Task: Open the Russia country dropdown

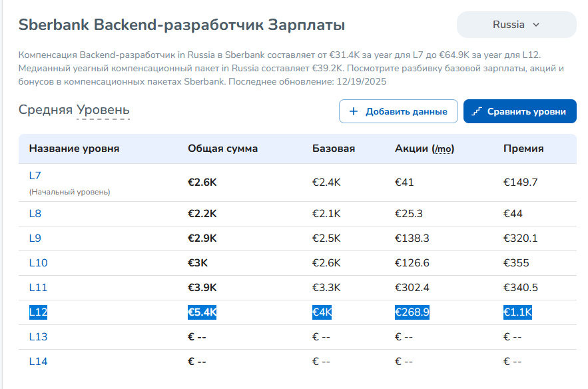Action: pyautogui.click(x=516, y=25)
